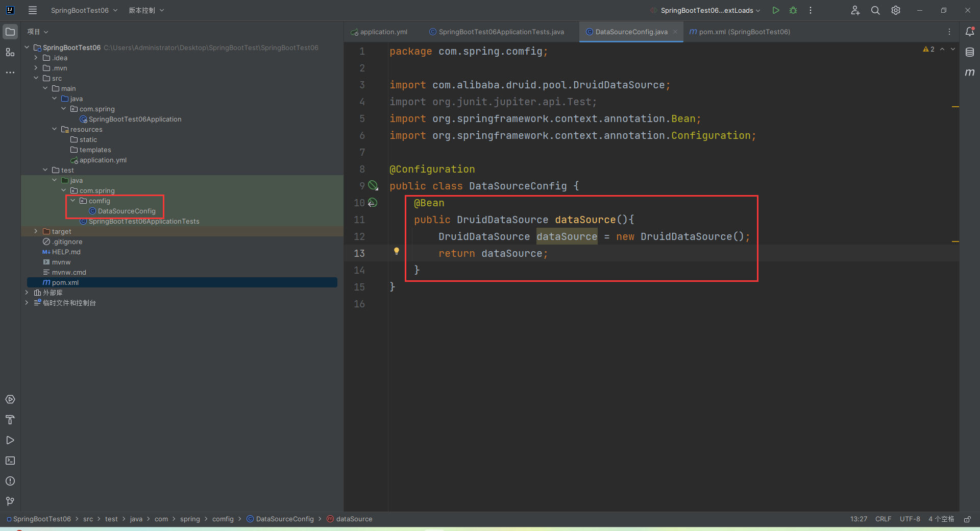Viewport: 980px width, 531px height.
Task: Open Search Everywhere magnifier
Action: [x=875, y=10]
